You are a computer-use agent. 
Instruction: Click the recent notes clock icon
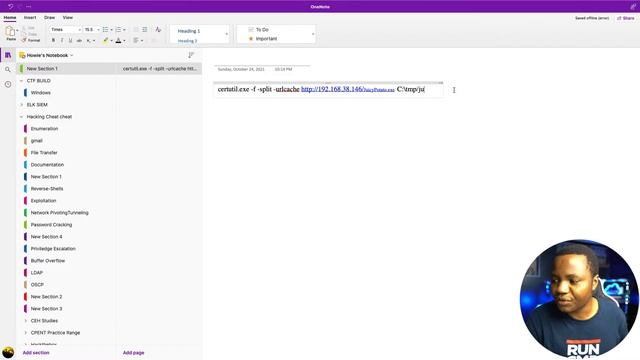pyautogui.click(x=8, y=84)
